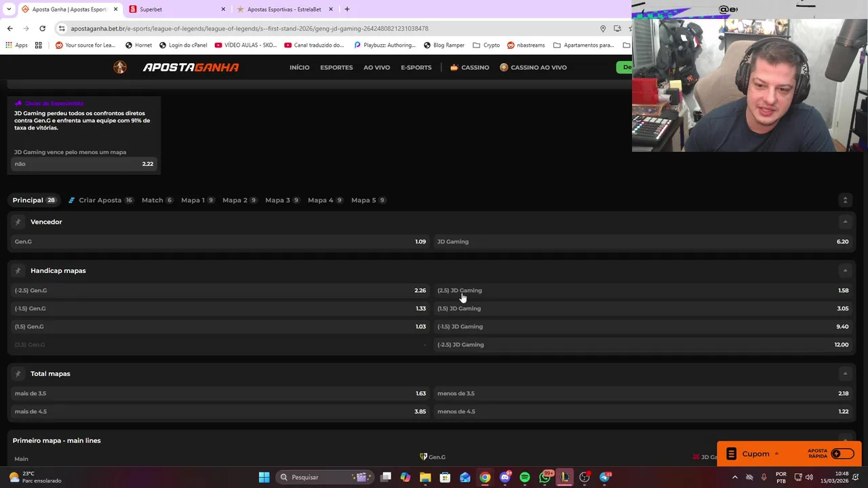Click the microphone tray icon
This screenshot has width=868, height=488.
(764, 477)
